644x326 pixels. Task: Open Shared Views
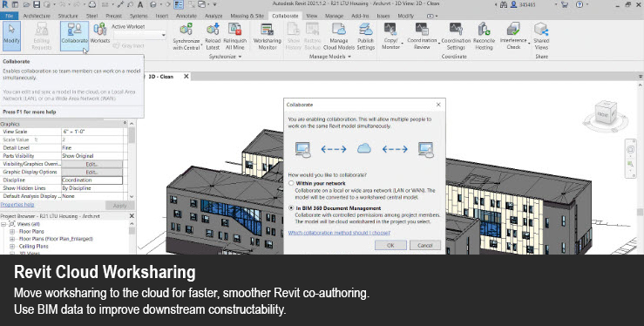pos(541,36)
